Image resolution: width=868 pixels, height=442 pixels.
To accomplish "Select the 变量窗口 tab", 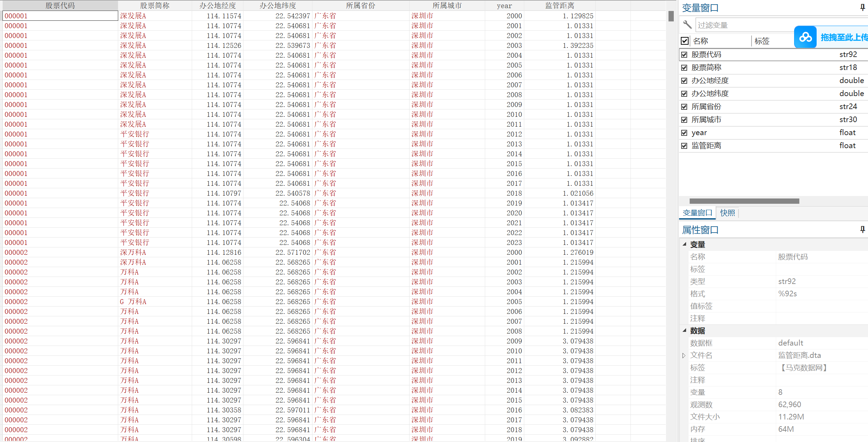I will pyautogui.click(x=697, y=213).
